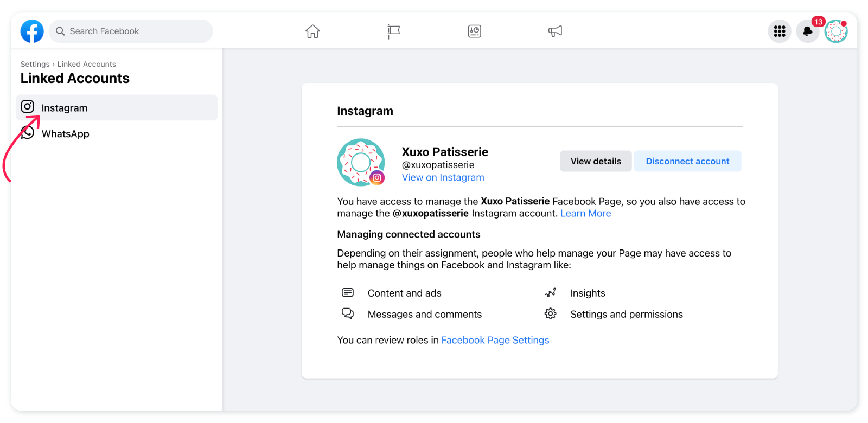Open Facebook Page Settings link
868x423 pixels.
click(x=495, y=340)
